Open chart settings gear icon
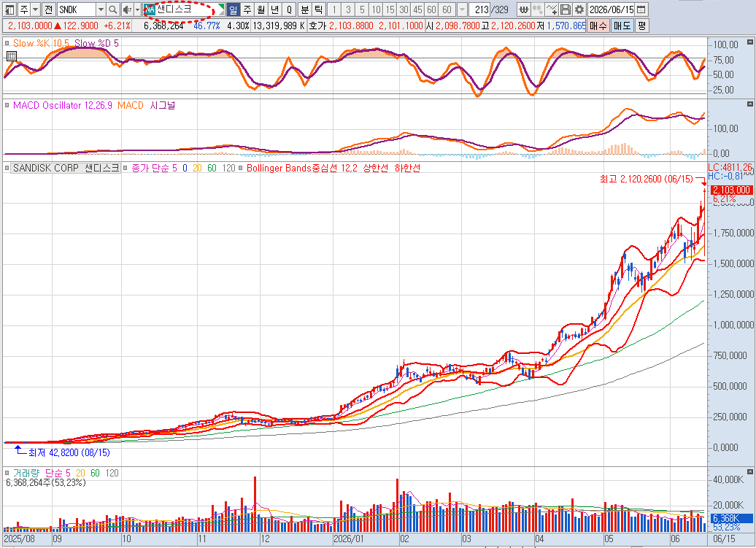This screenshot has width=756, height=548. click(x=579, y=9)
